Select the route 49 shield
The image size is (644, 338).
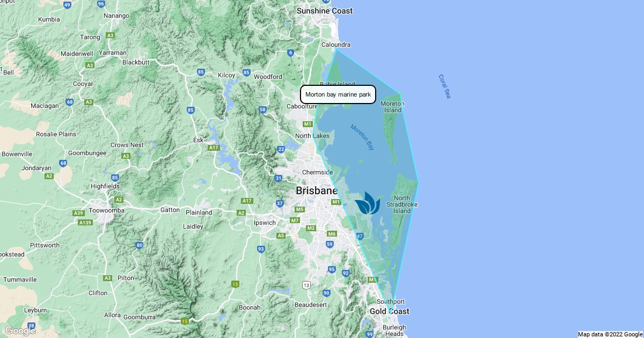click(x=67, y=5)
